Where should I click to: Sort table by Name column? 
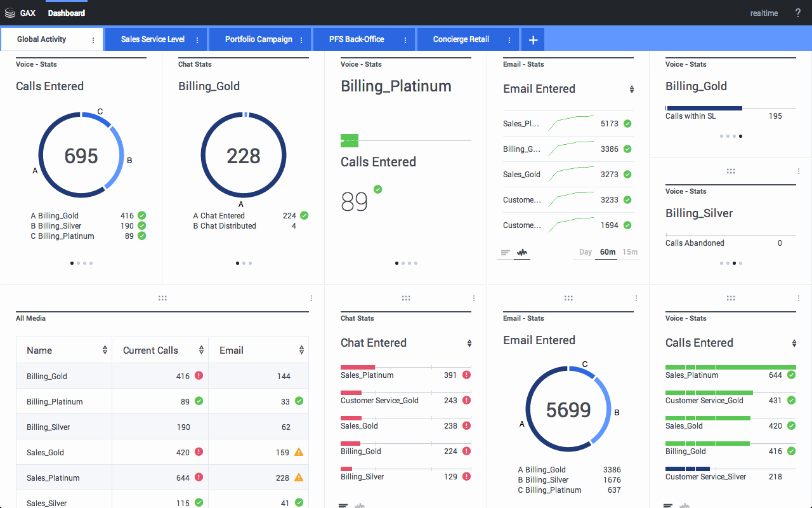coord(105,351)
